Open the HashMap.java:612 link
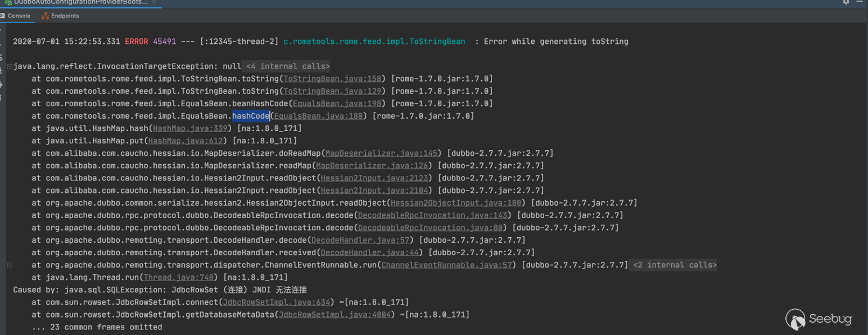Image resolution: width=868 pixels, height=335 pixels. click(x=186, y=141)
